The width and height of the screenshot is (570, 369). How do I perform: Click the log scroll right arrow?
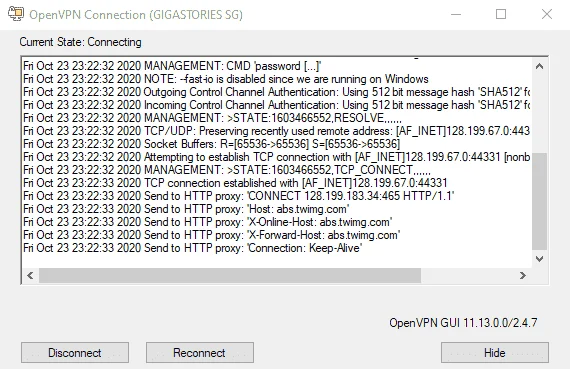(523, 276)
